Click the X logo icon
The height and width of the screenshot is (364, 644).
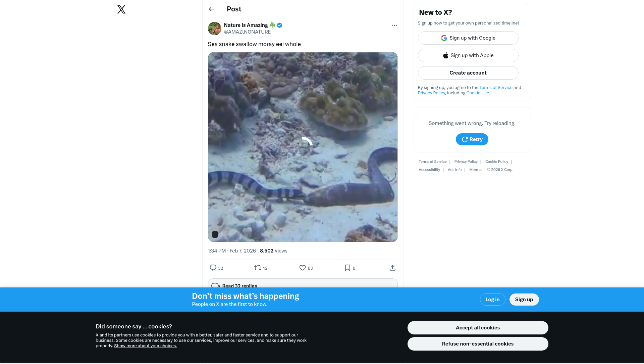click(x=121, y=9)
